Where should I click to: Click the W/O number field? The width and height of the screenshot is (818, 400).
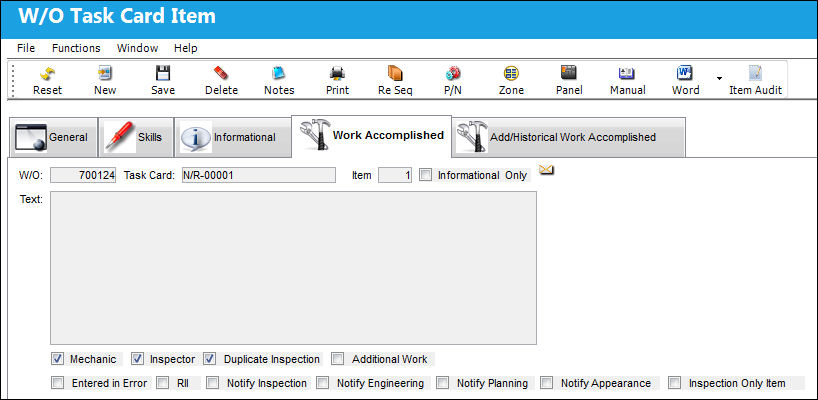(x=83, y=175)
